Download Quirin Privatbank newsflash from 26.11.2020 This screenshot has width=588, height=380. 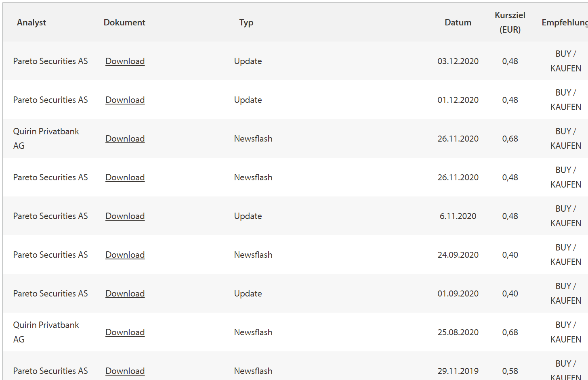point(125,139)
